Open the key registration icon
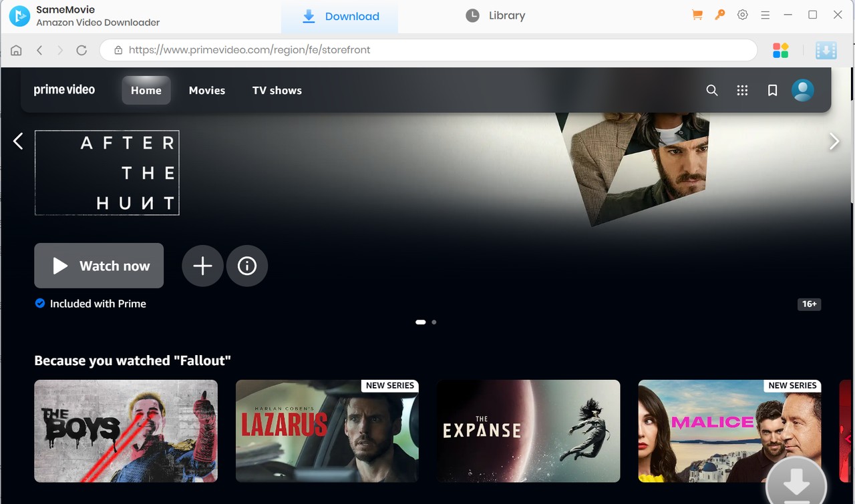 click(x=720, y=15)
